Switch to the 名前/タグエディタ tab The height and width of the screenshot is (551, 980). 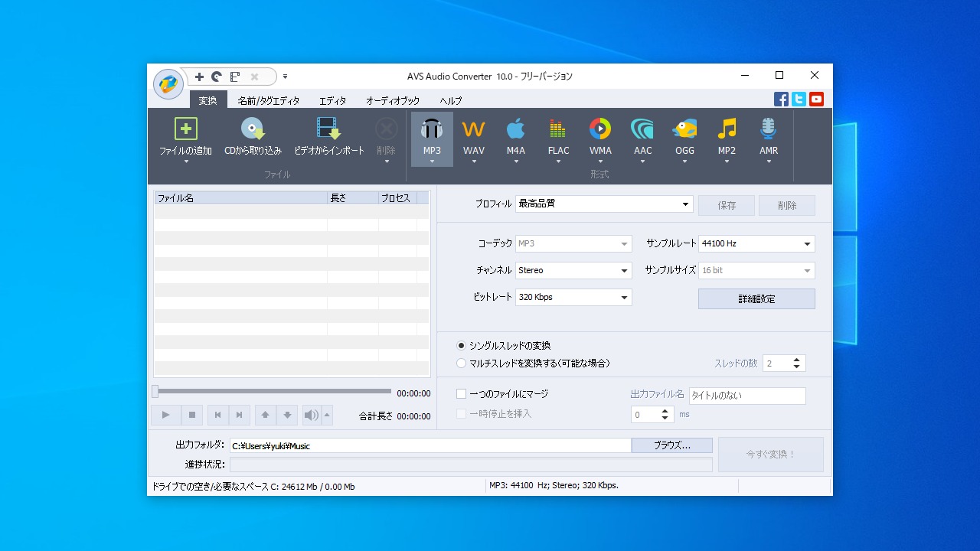pyautogui.click(x=268, y=100)
